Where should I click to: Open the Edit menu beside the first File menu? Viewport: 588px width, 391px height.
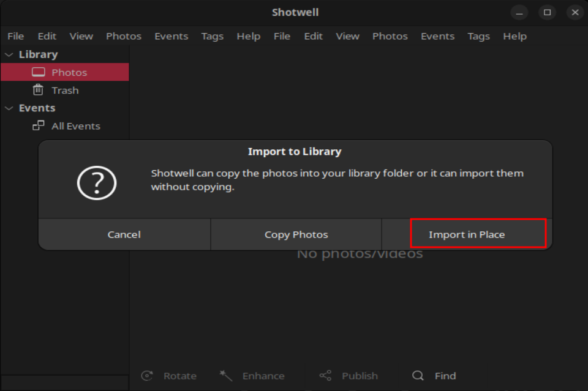point(47,36)
